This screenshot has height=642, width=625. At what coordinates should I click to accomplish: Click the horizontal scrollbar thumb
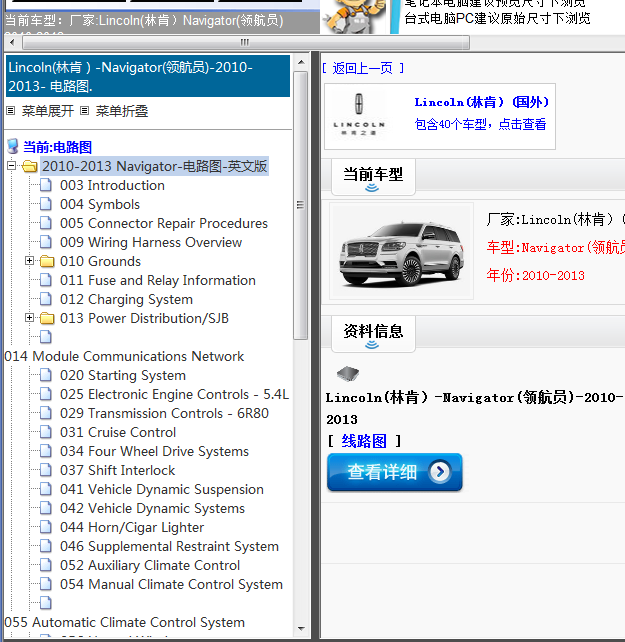[x=246, y=42]
